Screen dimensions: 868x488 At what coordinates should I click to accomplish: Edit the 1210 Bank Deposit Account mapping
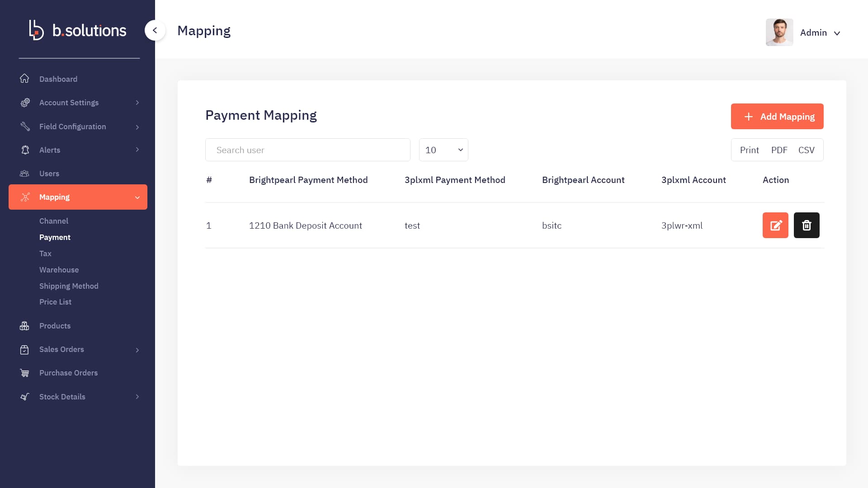pyautogui.click(x=775, y=225)
